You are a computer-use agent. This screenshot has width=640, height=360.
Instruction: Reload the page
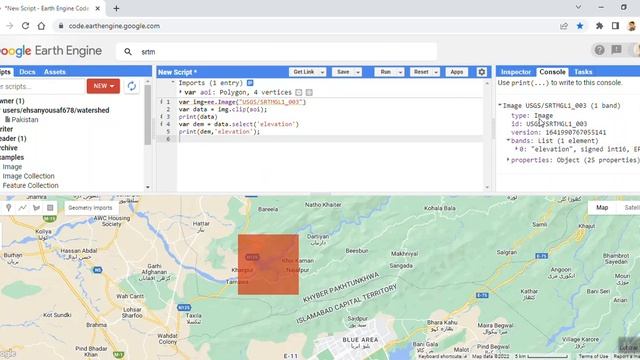point(25,26)
